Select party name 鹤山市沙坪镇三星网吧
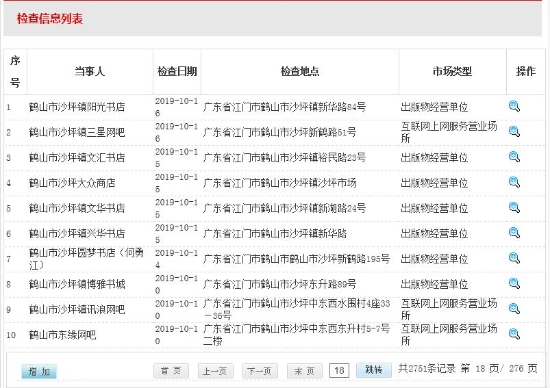The image size is (550, 388). click(77, 132)
